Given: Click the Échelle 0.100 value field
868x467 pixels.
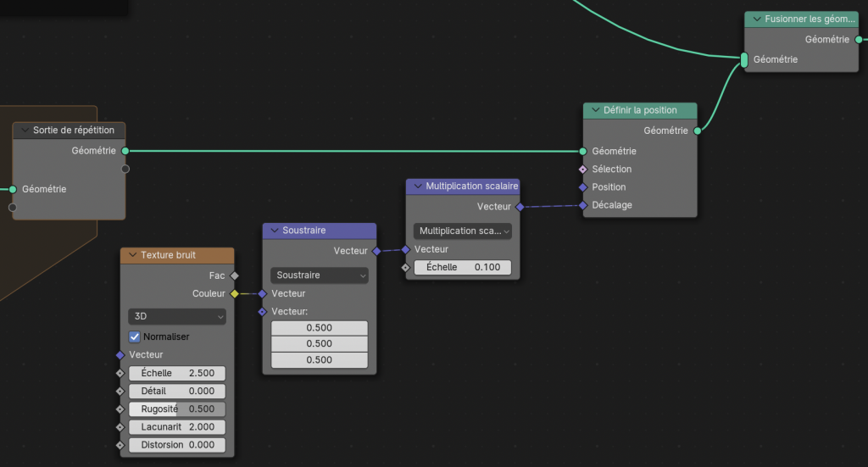Looking at the screenshot, I should (x=463, y=267).
